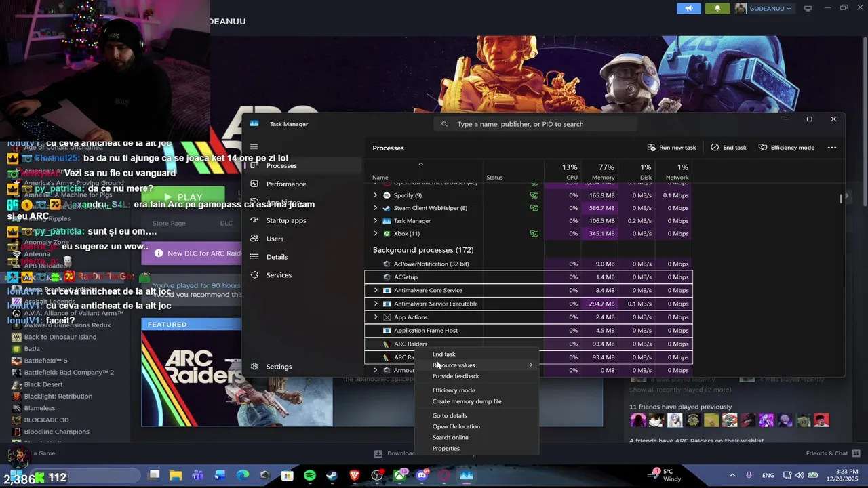The image size is (868, 488).
Task: Expand the App Actions process group
Action: click(376, 317)
